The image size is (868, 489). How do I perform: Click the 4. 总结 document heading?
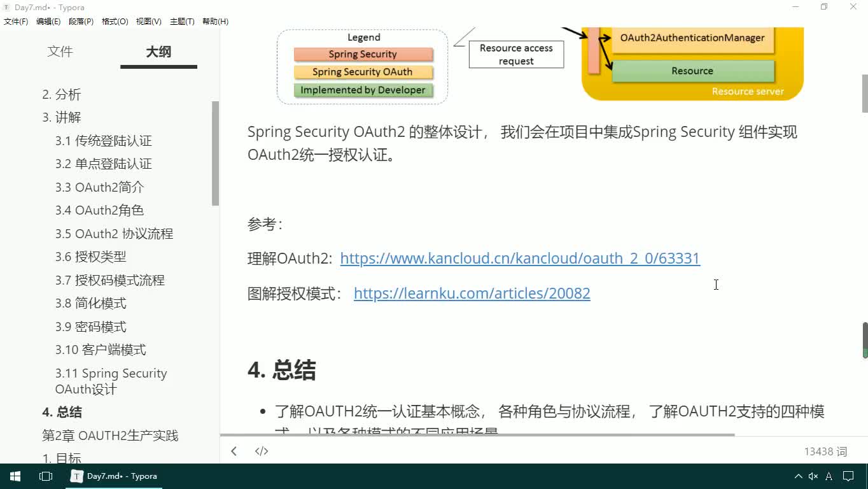click(x=281, y=370)
